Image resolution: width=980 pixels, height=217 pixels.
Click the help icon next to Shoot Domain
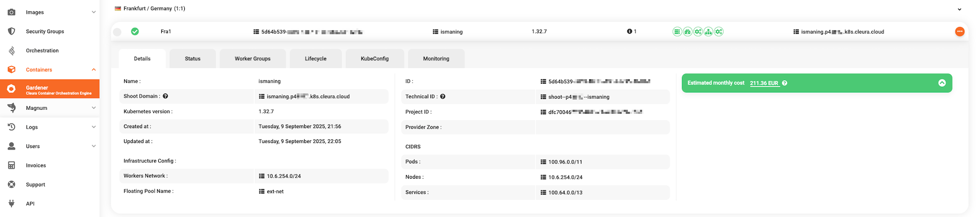(x=165, y=96)
